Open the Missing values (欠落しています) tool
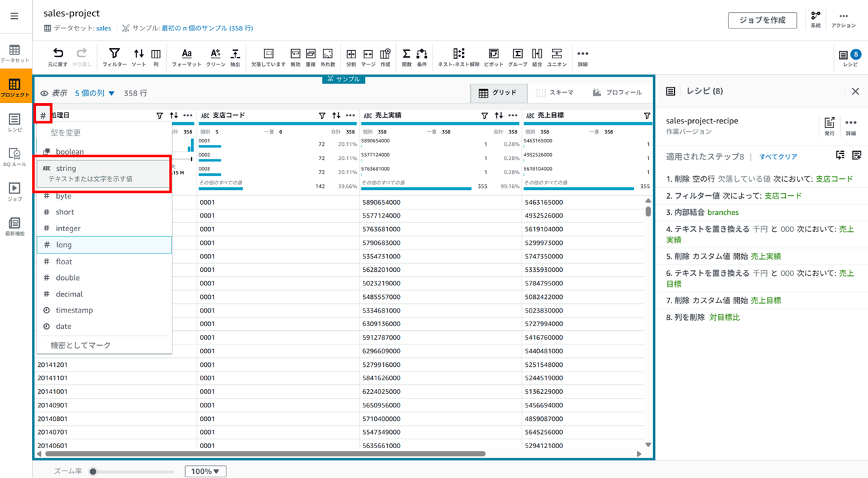 pyautogui.click(x=268, y=57)
